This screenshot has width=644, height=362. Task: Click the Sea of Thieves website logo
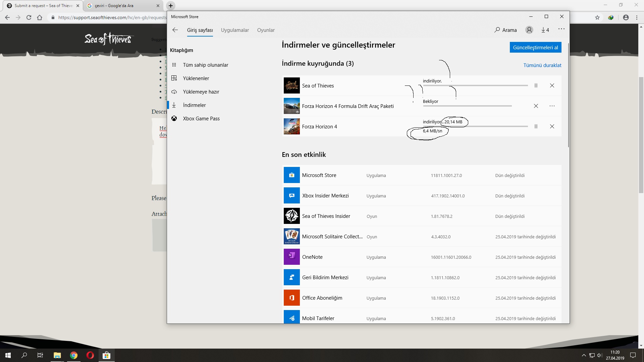[x=109, y=39]
